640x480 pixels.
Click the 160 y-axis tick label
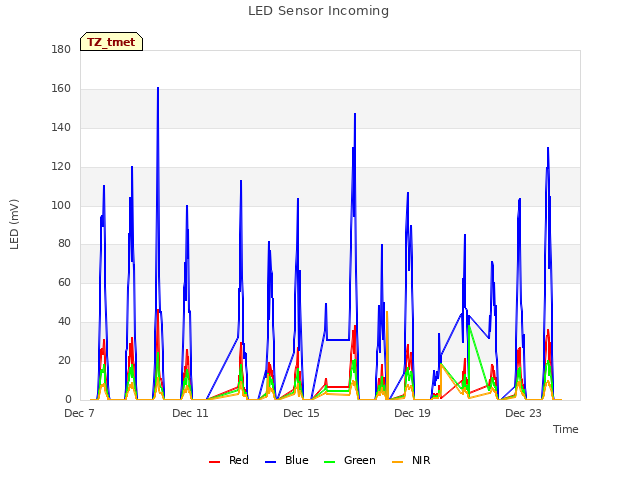pos(61,89)
